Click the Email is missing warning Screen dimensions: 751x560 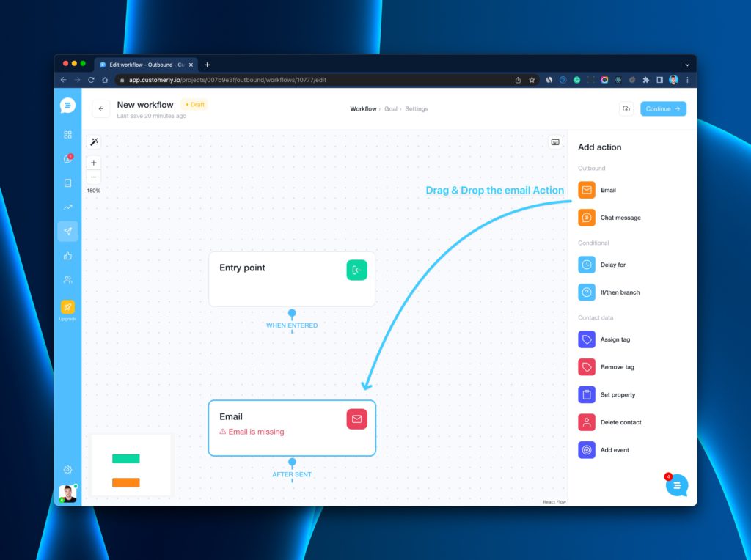click(252, 432)
